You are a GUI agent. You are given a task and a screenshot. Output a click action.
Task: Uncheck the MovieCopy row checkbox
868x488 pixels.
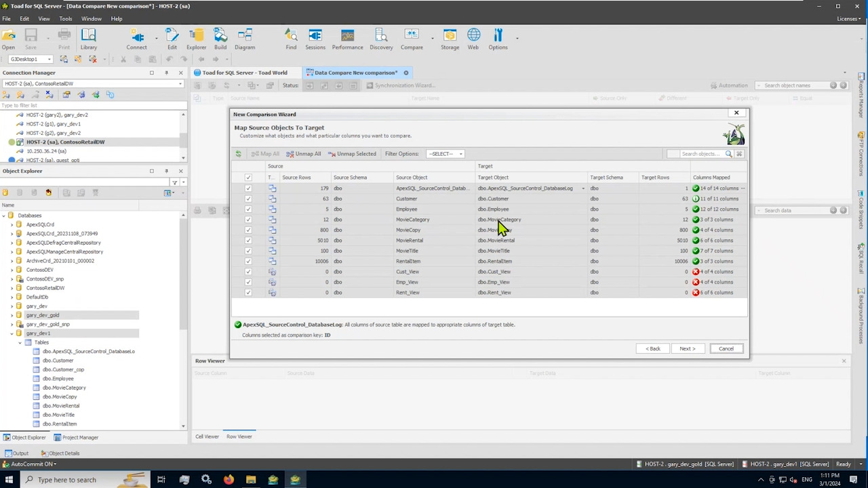248,230
